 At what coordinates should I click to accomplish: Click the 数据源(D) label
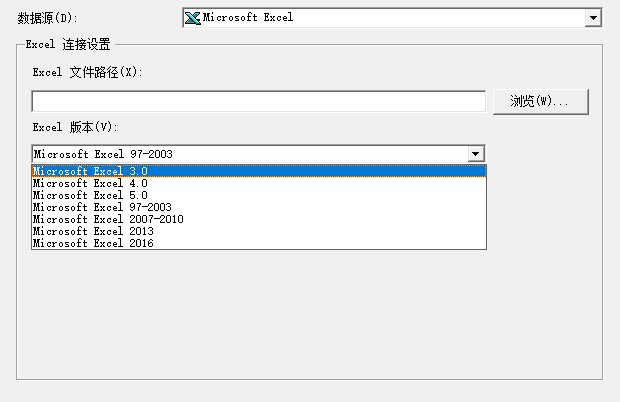pyautogui.click(x=47, y=18)
